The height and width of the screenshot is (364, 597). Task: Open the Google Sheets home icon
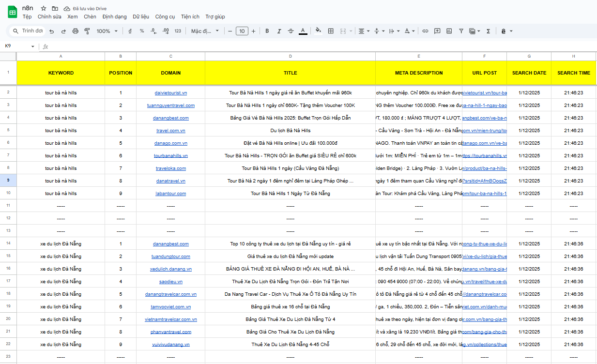[x=12, y=12]
